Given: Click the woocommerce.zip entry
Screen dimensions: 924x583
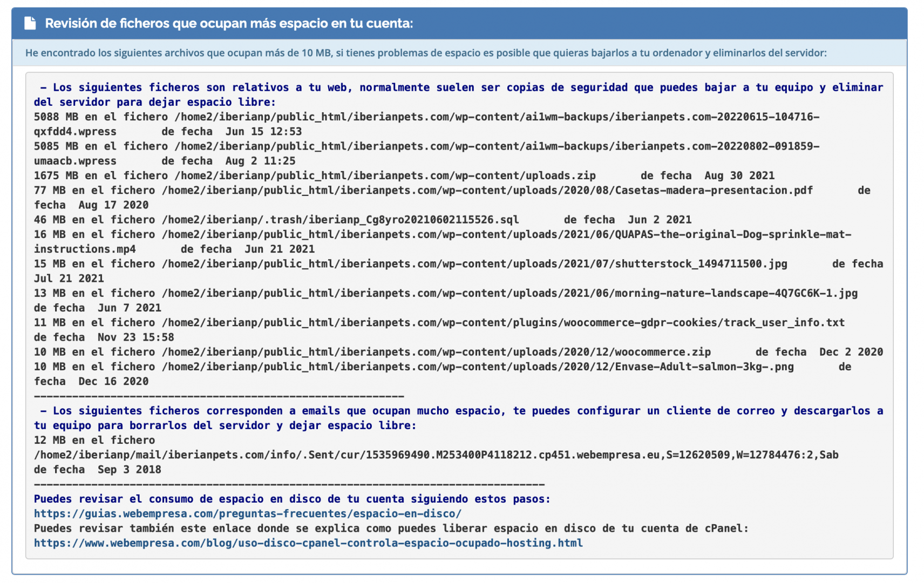Looking at the screenshot, I should (459, 352).
